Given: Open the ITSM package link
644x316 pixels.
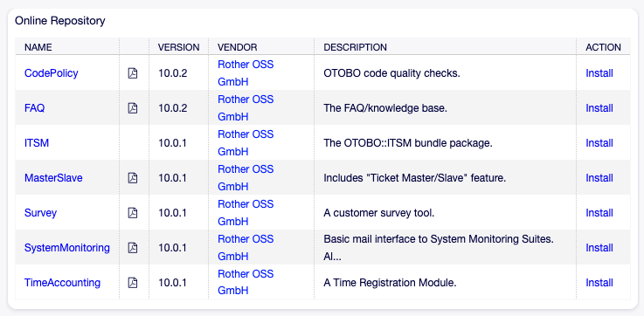Looking at the screenshot, I should pyautogui.click(x=37, y=143).
